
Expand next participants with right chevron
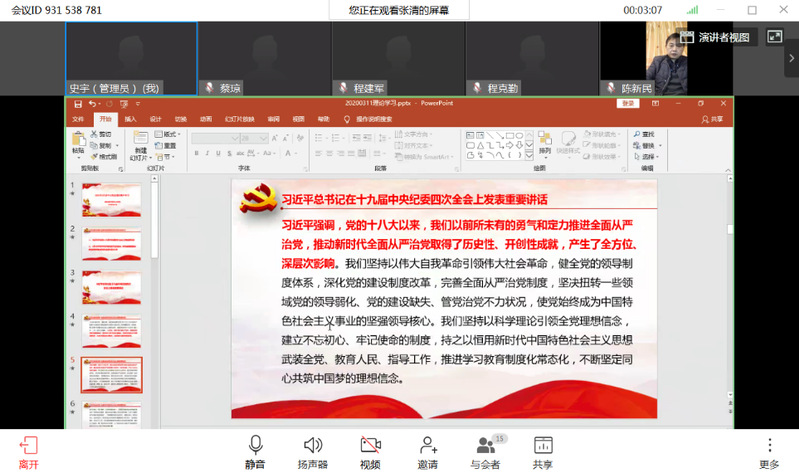pos(791,58)
